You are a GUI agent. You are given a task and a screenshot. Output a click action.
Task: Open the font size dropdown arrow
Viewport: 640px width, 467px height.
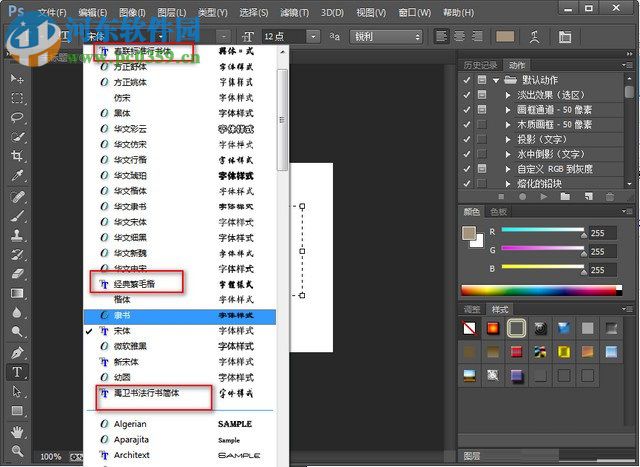point(313,37)
